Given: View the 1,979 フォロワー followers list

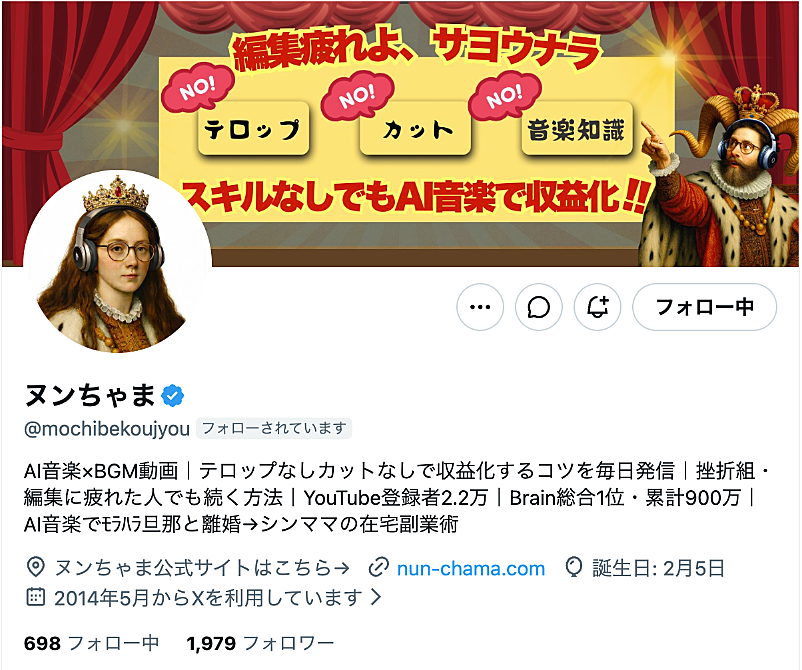Looking at the screenshot, I should coord(260,643).
